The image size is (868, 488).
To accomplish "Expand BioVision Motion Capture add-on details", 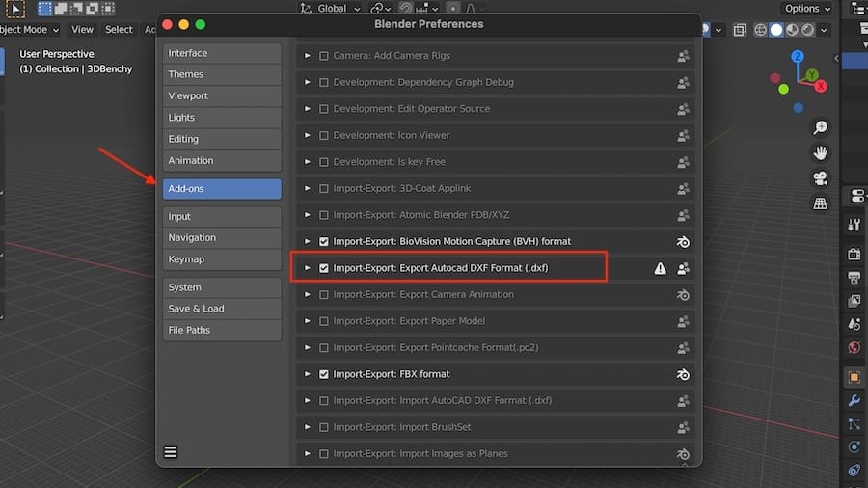I will [x=308, y=241].
